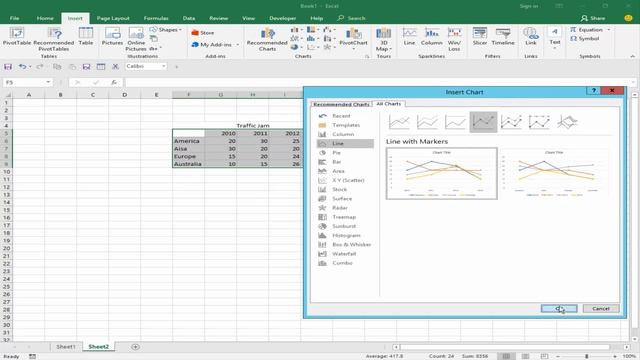Click the Search box in ribbon
The width and height of the screenshot is (640, 360).
(x=351, y=18)
